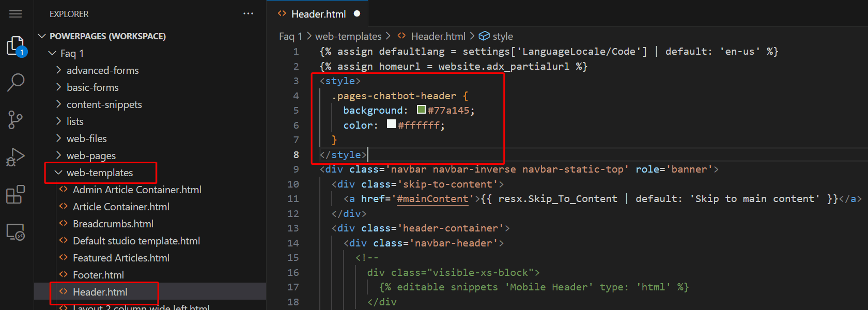Viewport: 868px width, 310px height.
Task: Place cursor on 'assign defaultlang' line
Action: [x=549, y=52]
